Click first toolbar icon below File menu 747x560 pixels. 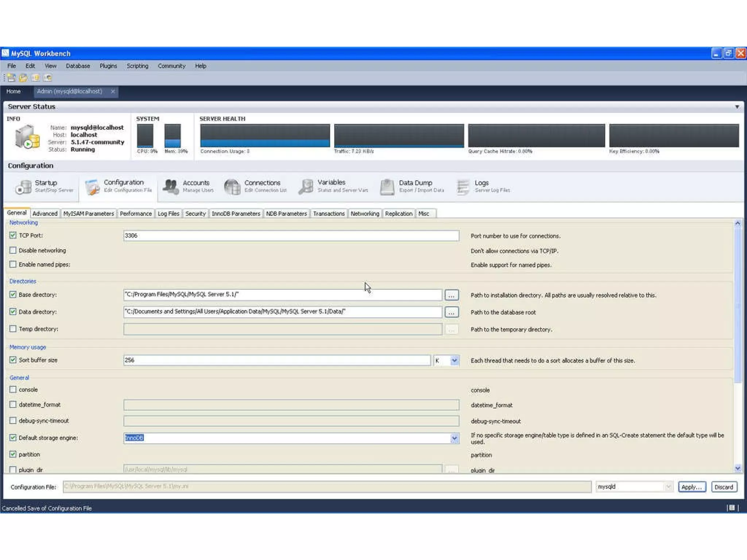11,78
